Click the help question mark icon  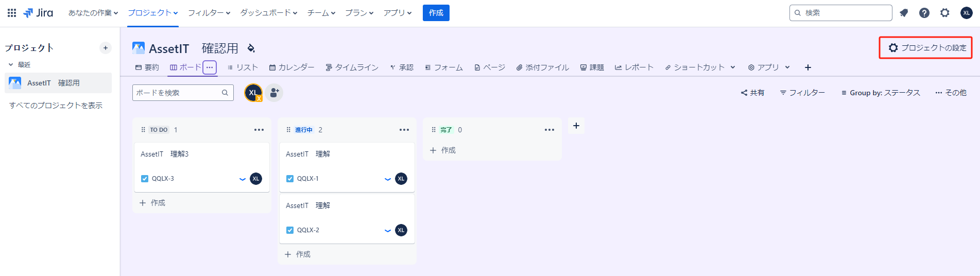[924, 13]
